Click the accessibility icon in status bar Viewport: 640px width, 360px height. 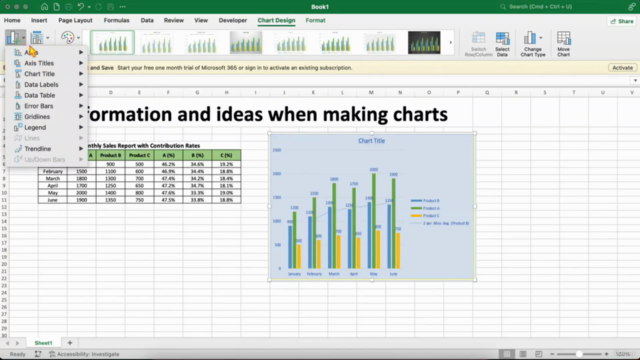(52, 354)
